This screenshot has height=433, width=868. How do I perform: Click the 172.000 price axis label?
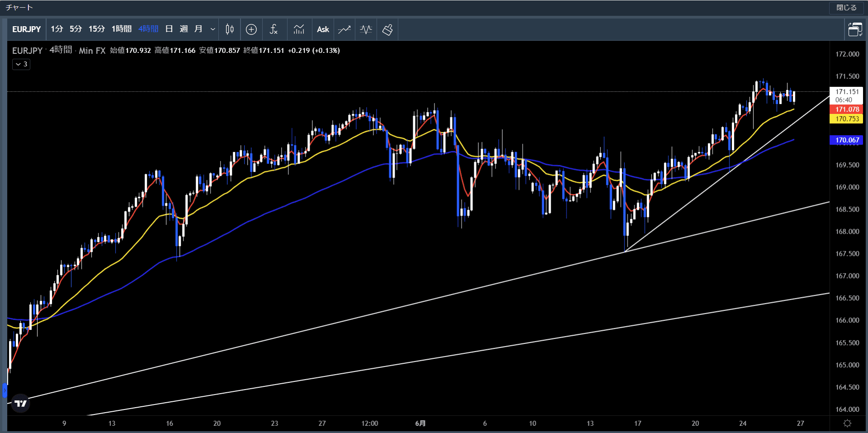coord(847,54)
